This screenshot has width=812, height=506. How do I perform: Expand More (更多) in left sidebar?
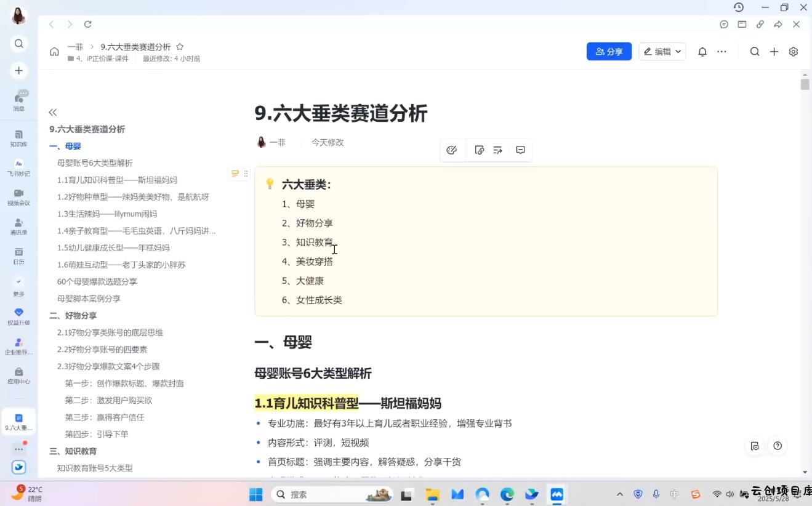(18, 285)
